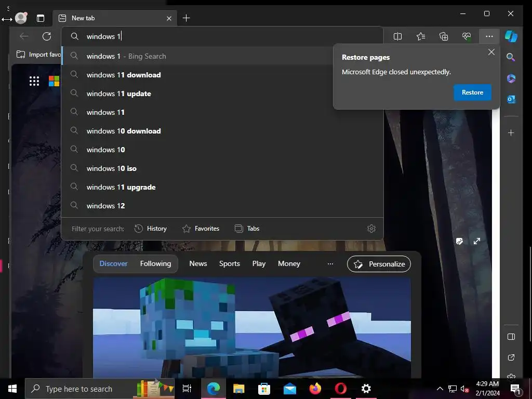Filter the search by Tabs
Image resolution: width=532 pixels, height=399 pixels.
click(x=247, y=229)
